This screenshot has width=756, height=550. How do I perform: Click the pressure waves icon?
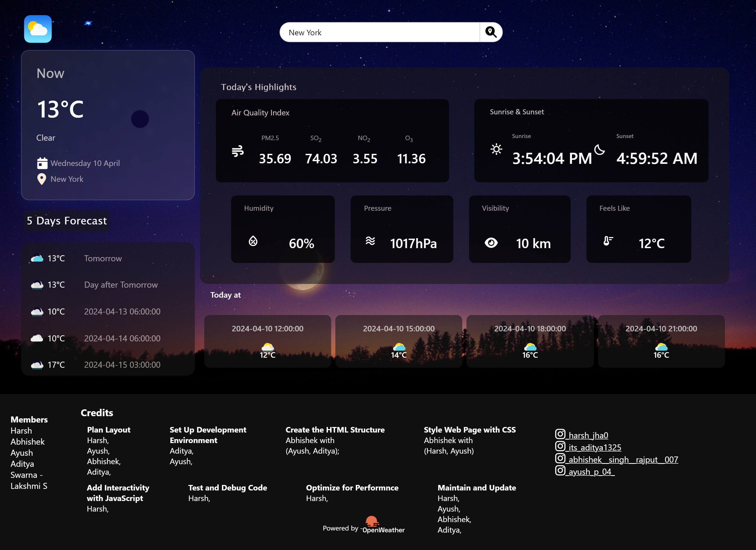pyautogui.click(x=370, y=241)
